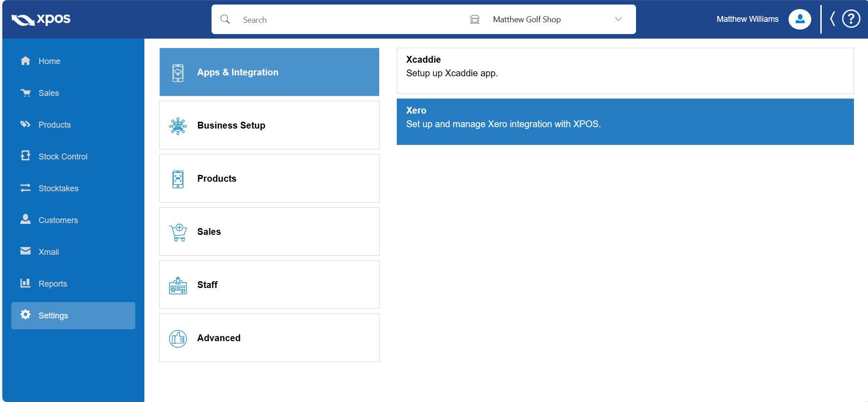Open the Xero integration option
Viewport: 868px width, 402px height.
point(625,122)
